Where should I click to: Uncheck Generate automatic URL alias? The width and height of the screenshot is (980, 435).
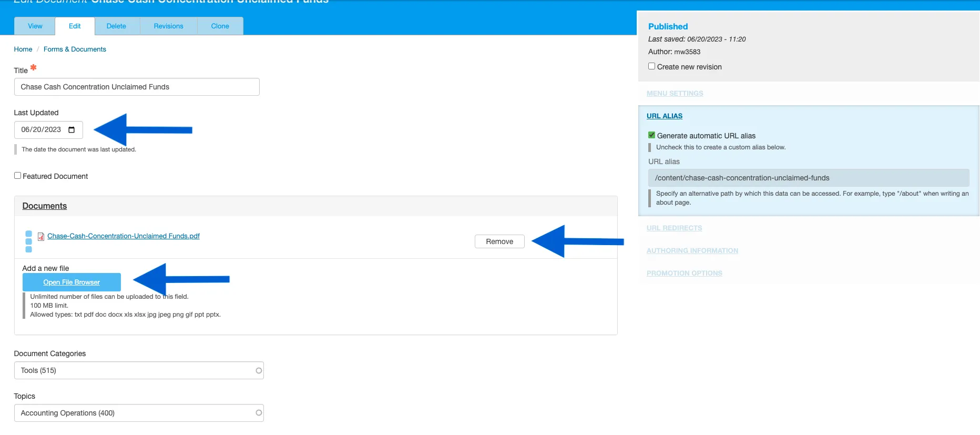tap(651, 135)
